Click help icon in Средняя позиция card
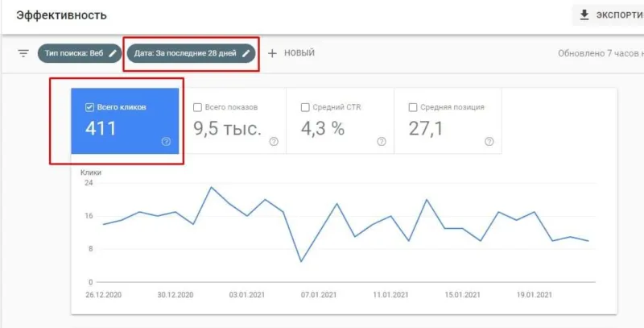Image resolution: width=644 pixels, height=328 pixels. click(x=489, y=141)
